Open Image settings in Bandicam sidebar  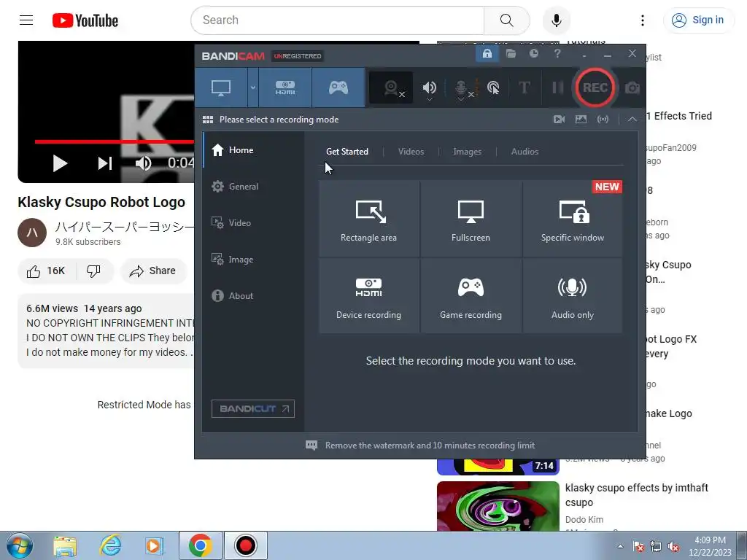pyautogui.click(x=253, y=260)
